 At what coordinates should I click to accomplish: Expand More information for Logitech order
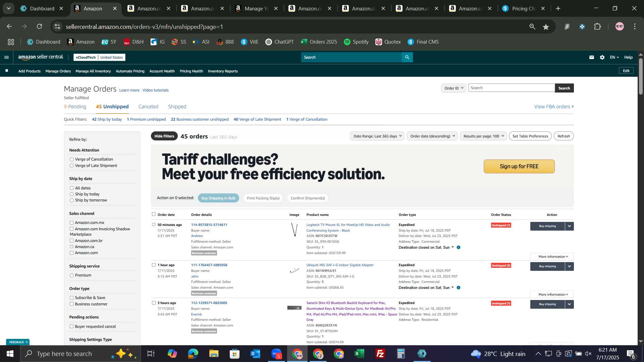(x=552, y=257)
